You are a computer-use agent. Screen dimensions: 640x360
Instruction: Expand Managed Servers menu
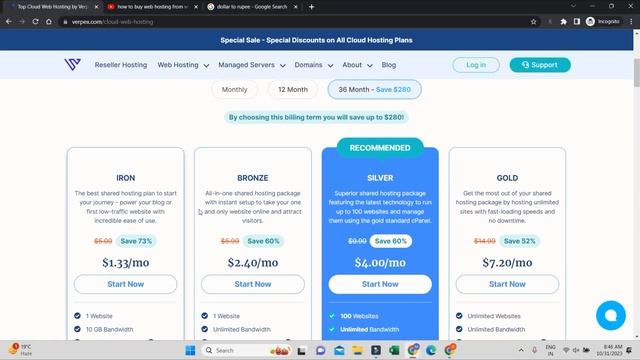(252, 65)
